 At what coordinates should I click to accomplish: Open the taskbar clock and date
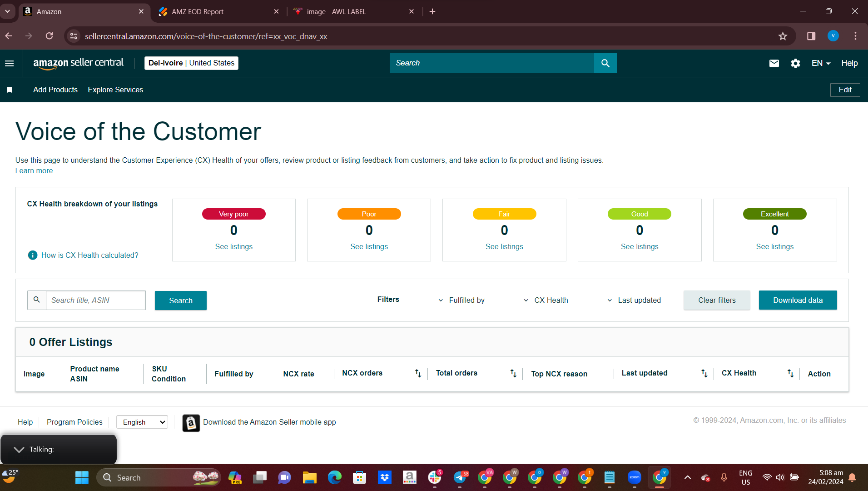coord(825,478)
